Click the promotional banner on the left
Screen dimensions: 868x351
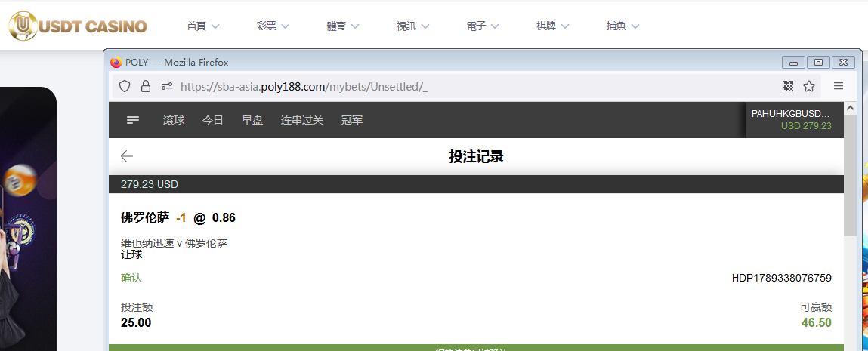pyautogui.click(x=28, y=219)
